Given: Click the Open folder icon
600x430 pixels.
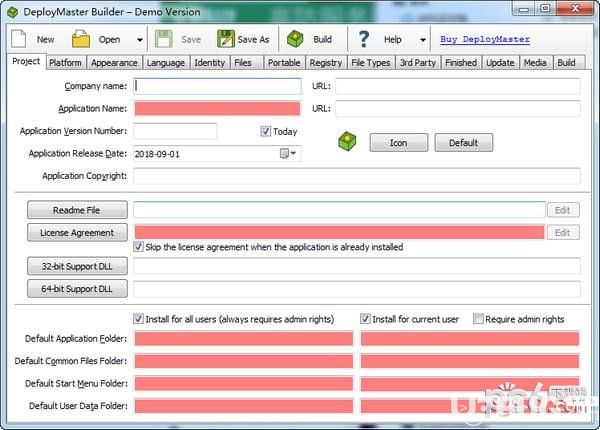Looking at the screenshot, I should 81,39.
